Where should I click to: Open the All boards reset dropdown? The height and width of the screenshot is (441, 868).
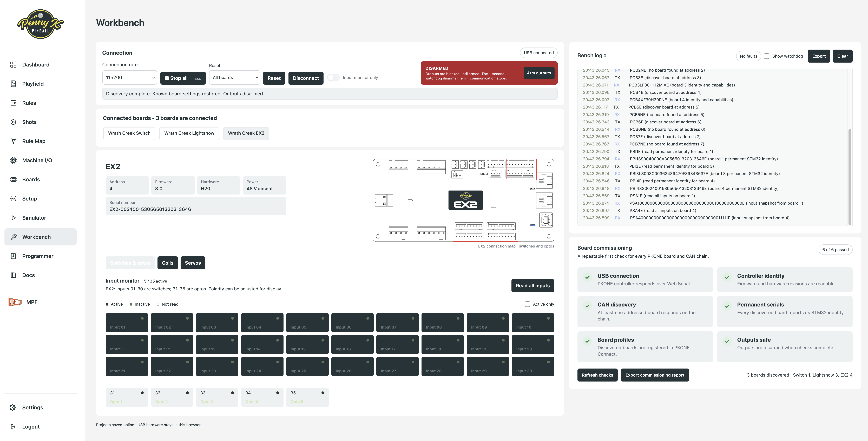(234, 77)
